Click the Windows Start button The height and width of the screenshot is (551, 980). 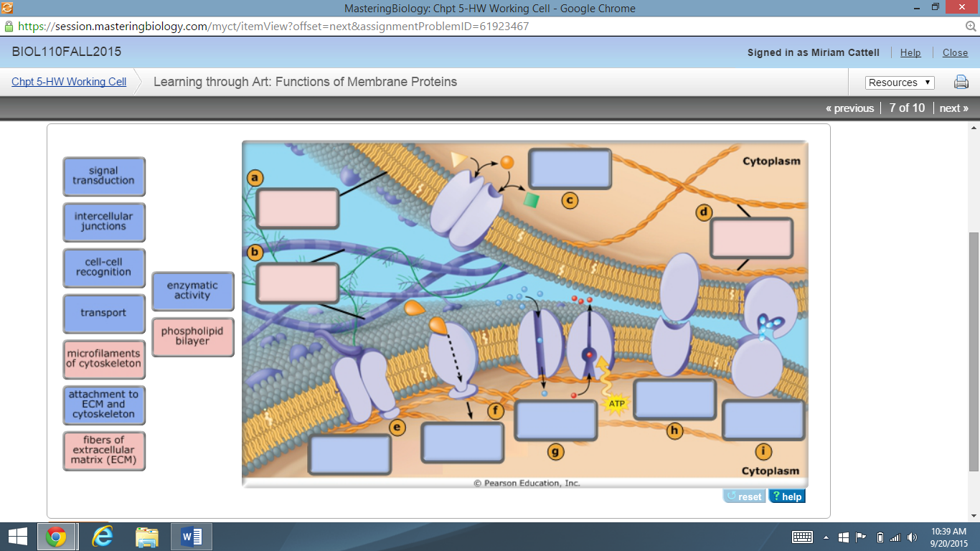tap(17, 537)
